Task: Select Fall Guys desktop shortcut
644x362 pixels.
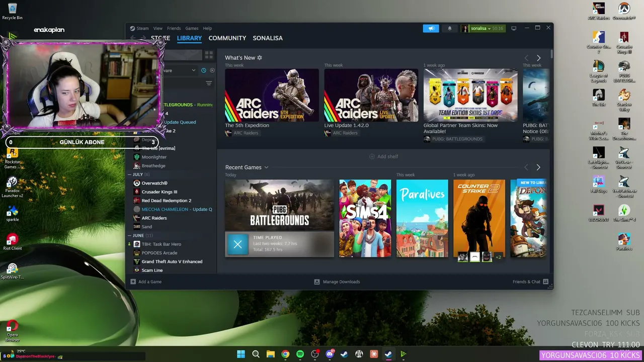Action: (599, 184)
